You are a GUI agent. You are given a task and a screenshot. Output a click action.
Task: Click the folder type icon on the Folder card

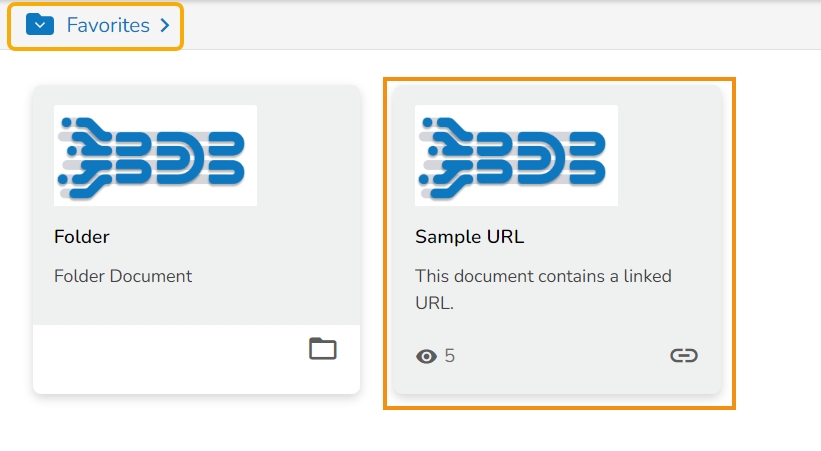[x=322, y=349]
